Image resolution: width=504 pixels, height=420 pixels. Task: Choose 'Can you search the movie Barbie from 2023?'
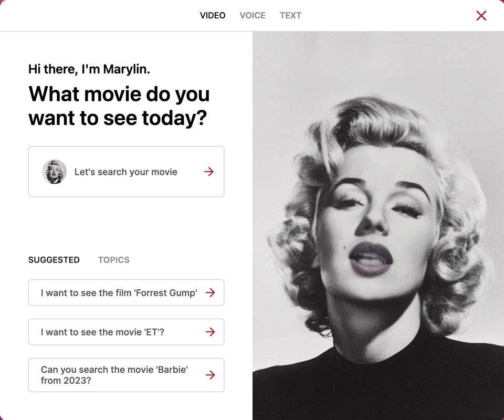click(127, 375)
